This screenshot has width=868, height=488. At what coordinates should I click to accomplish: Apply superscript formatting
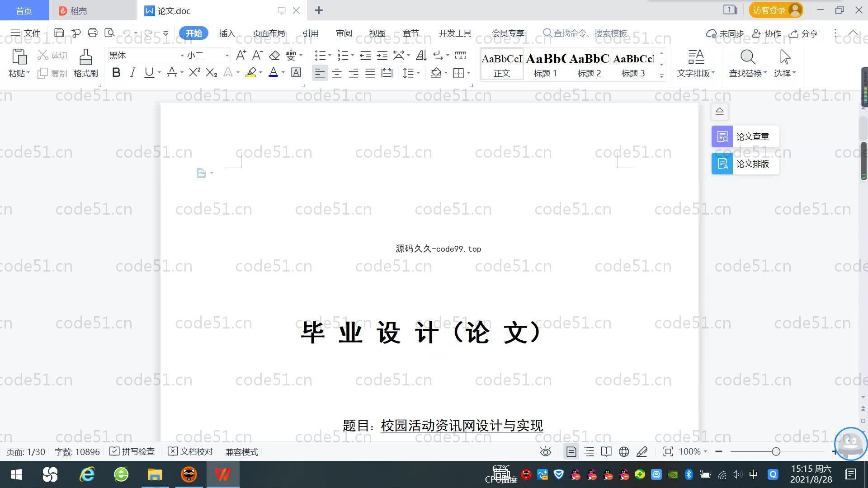195,73
